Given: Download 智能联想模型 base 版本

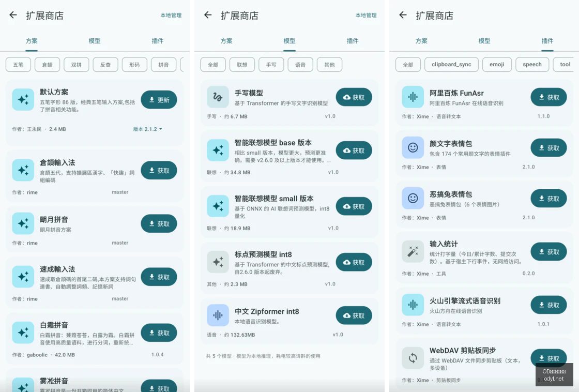Looking at the screenshot, I should tap(354, 150).
